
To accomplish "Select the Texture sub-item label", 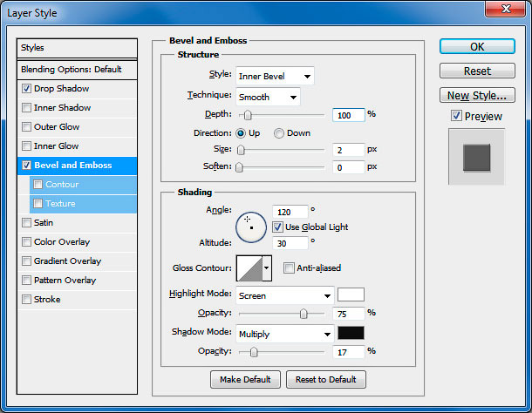I will tap(60, 203).
